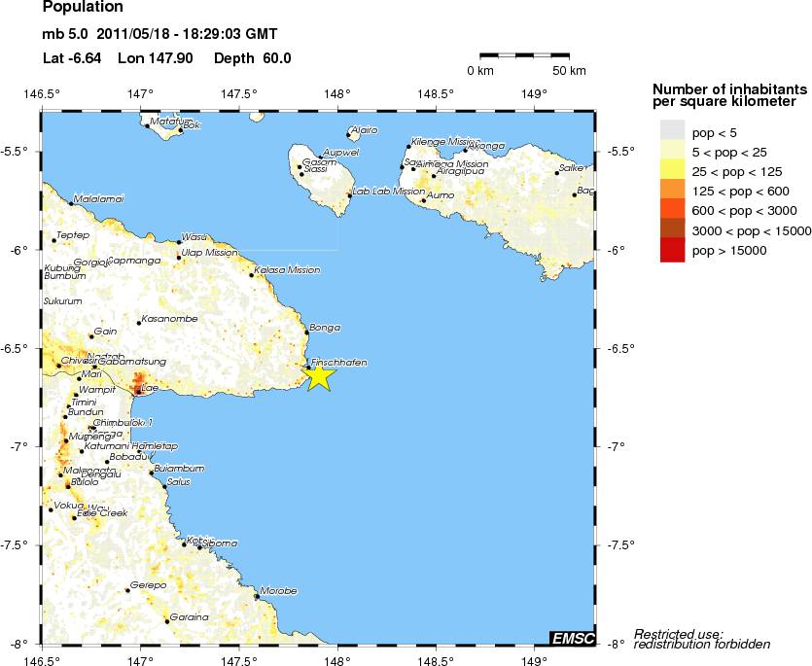The image size is (812, 666).
Task: Click the yellow star epicenter marker
Action: coord(318,376)
